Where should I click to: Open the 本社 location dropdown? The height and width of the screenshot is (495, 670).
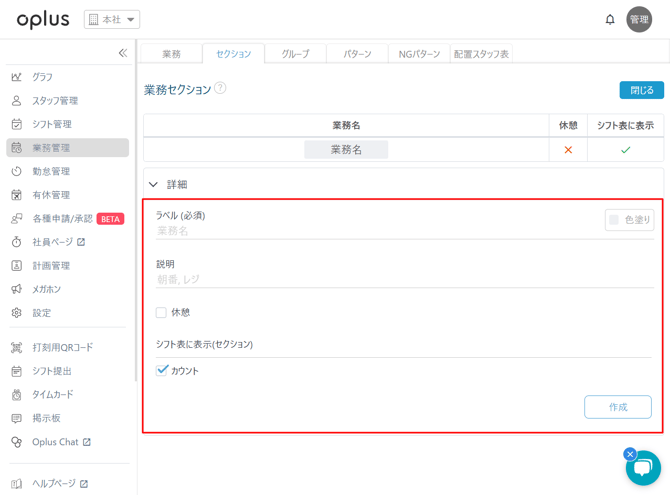tap(111, 19)
